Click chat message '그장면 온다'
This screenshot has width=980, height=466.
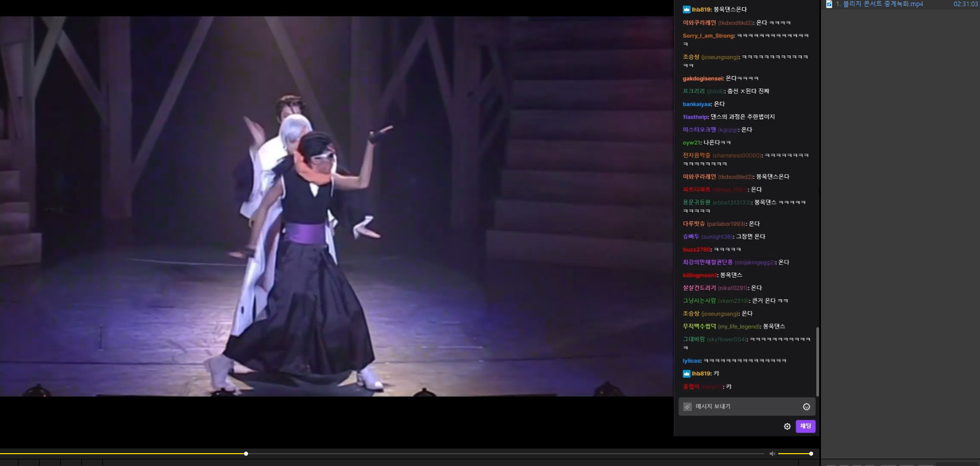tap(750, 237)
